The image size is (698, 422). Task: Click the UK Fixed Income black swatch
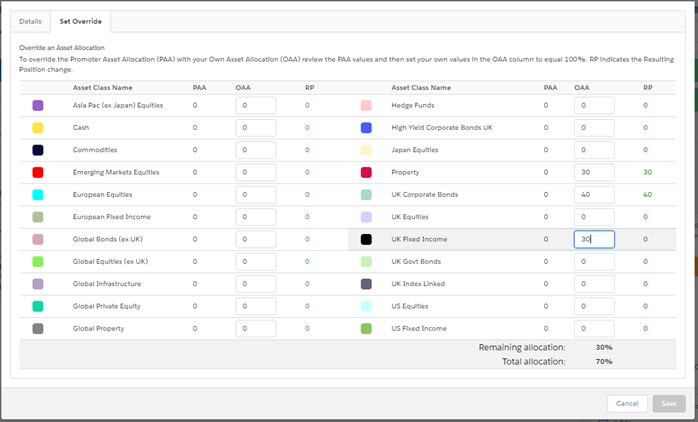[366, 239]
